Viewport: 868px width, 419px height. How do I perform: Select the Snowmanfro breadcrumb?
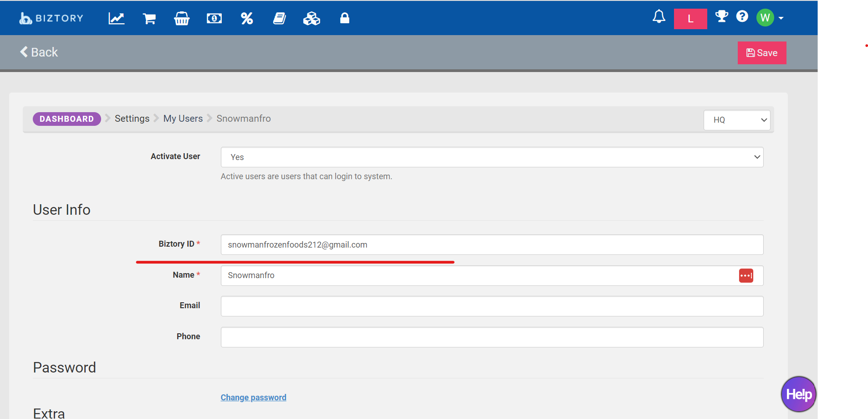coord(244,119)
